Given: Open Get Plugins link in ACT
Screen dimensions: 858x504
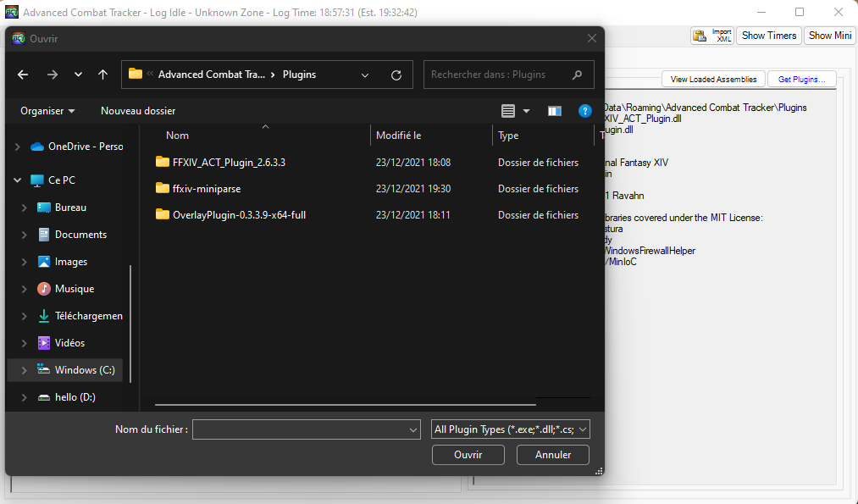Looking at the screenshot, I should point(801,80).
